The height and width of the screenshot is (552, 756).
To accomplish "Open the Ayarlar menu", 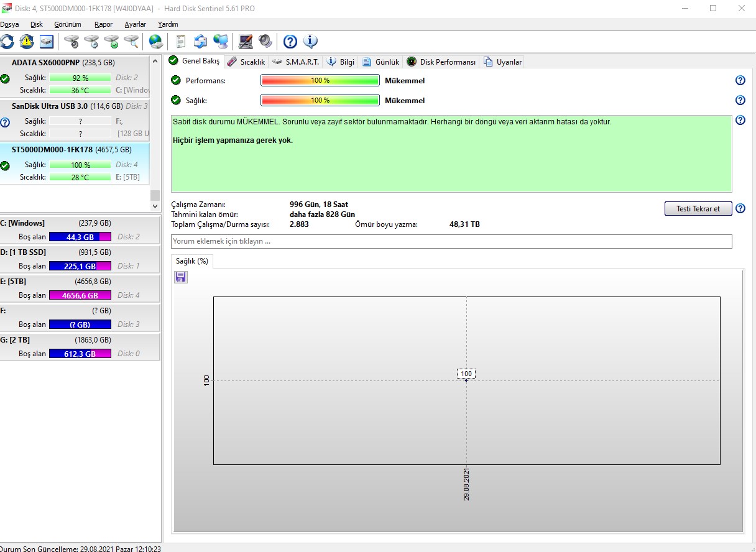I will pos(136,24).
